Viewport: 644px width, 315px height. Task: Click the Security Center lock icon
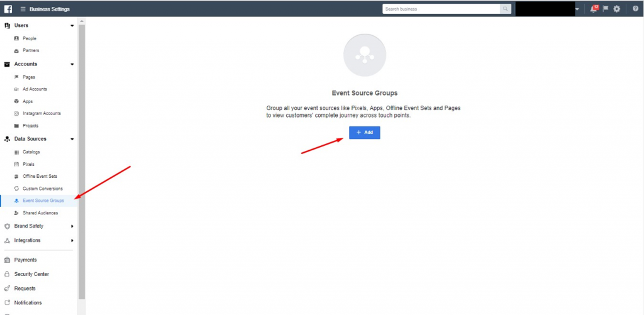7,274
